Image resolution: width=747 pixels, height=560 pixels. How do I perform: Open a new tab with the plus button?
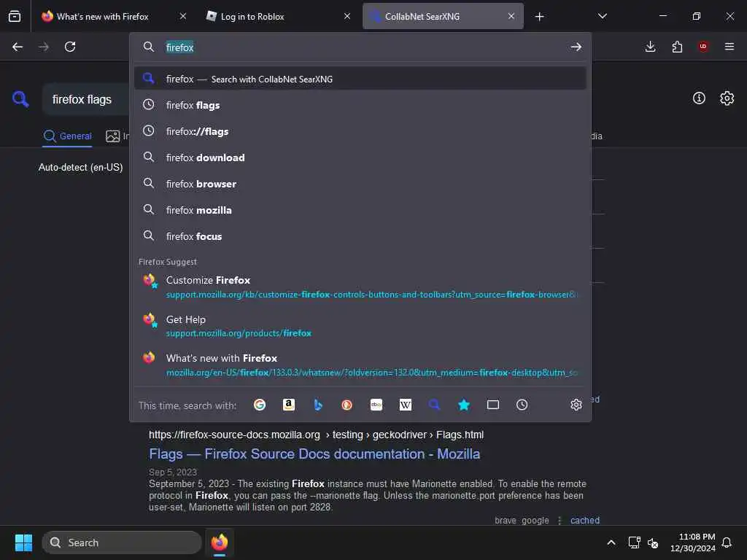tap(539, 17)
